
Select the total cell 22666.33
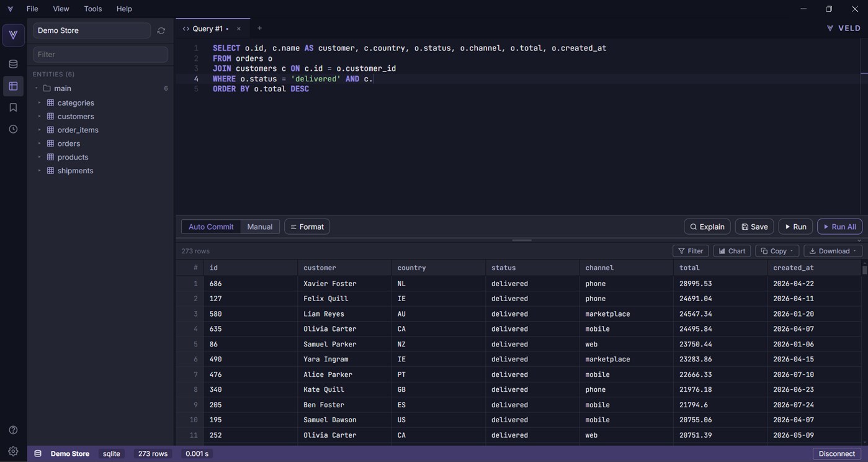coord(720,374)
